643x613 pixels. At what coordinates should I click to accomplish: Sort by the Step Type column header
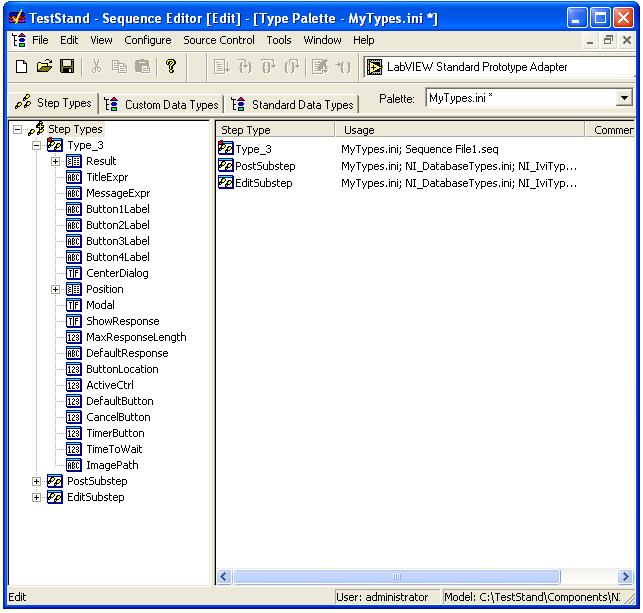(275, 130)
